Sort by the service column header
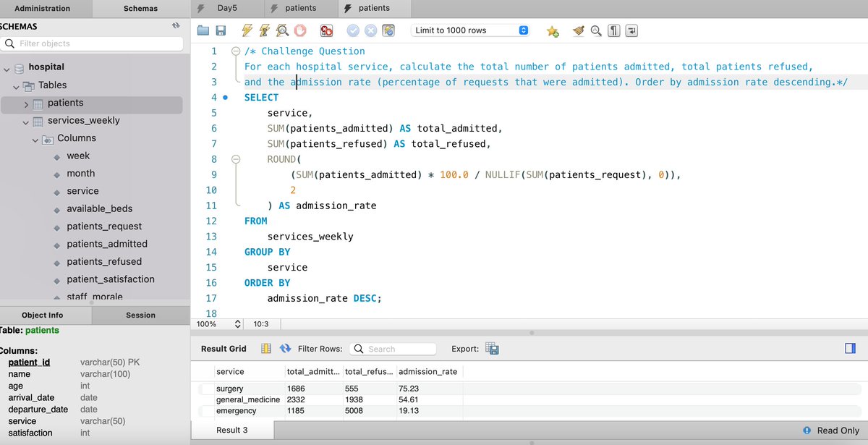Screen dimensions: 868x445 [x=248, y=371]
